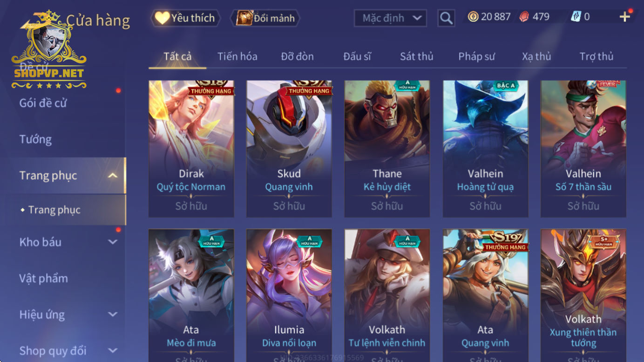Open Đổi mảnh chest exchange

click(x=265, y=18)
